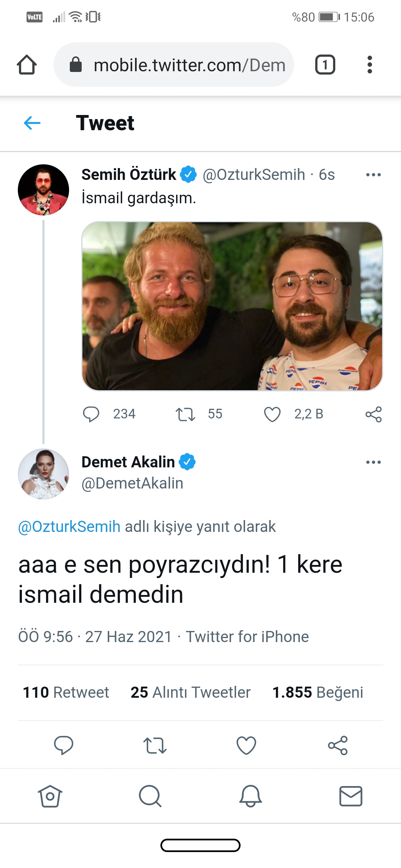Open the Home tab in bottom navigation
Viewport: 401px width, 868px height.
tap(50, 796)
